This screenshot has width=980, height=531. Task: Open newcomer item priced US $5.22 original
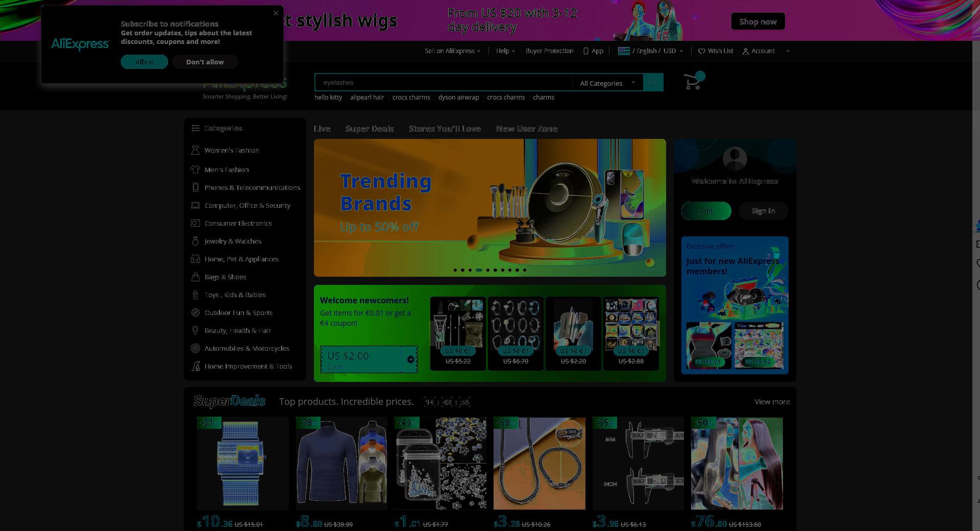[458, 333]
